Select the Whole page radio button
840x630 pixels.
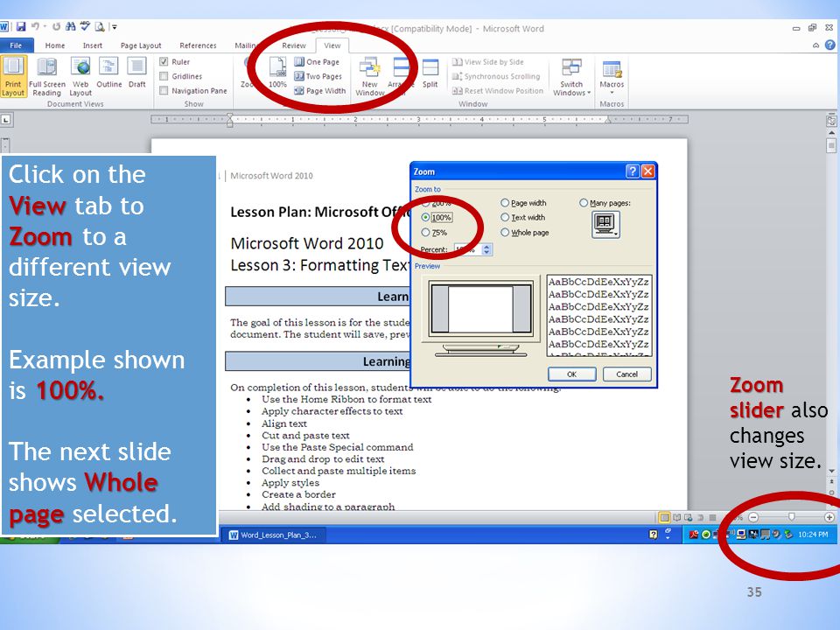tap(505, 232)
